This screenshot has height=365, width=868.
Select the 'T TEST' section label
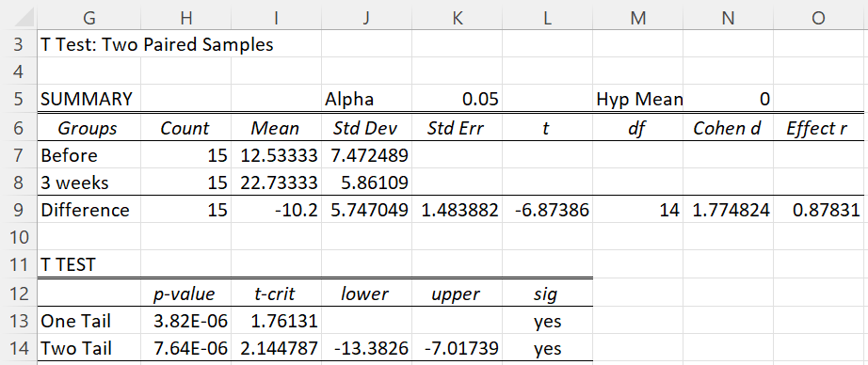[x=88, y=264]
